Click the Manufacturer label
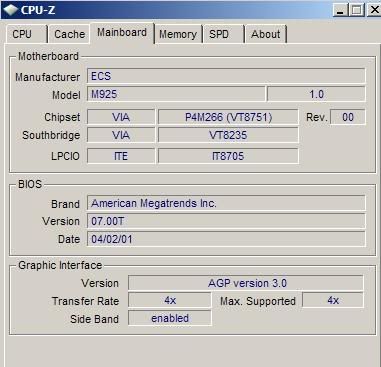381x367 pixels. 47,77
